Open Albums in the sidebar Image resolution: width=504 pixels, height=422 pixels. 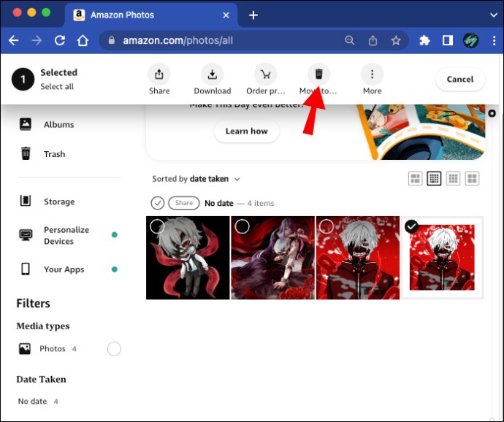(58, 125)
